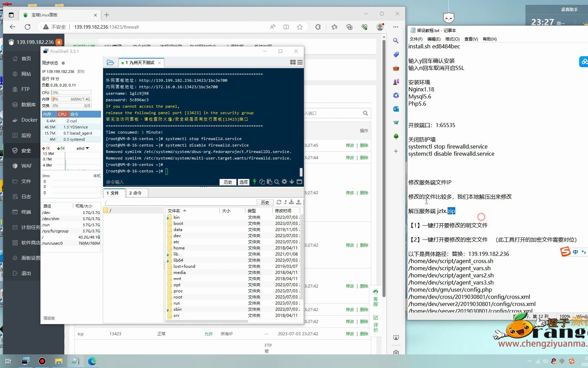Open terminal settings gear icon
This screenshot has height=368, width=588.
[x=284, y=182]
